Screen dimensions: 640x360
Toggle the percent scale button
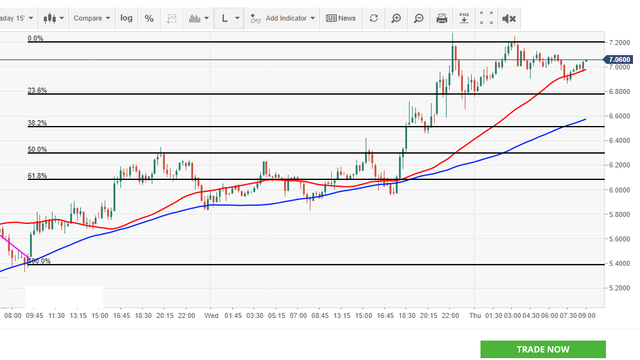click(x=149, y=18)
